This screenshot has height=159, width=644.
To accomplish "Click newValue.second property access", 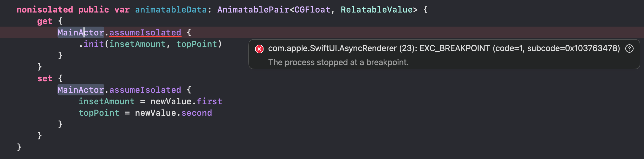I will (173, 113).
